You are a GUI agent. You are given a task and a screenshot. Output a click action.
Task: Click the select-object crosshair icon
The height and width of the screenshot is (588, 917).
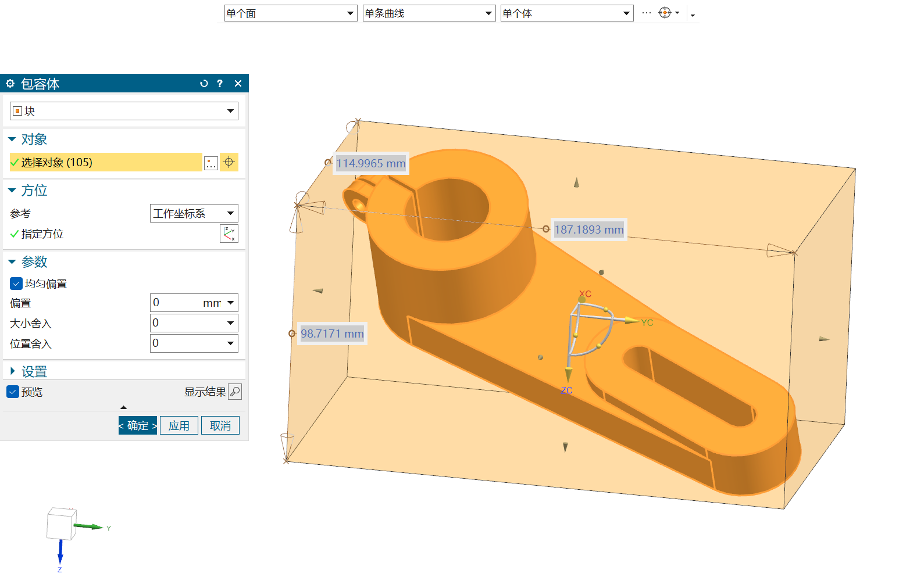point(229,162)
